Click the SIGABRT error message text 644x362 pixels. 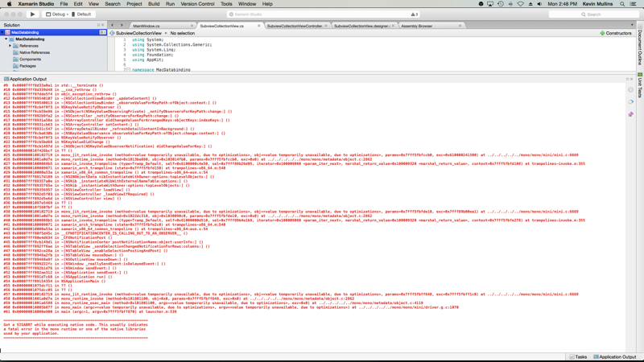coord(76,329)
